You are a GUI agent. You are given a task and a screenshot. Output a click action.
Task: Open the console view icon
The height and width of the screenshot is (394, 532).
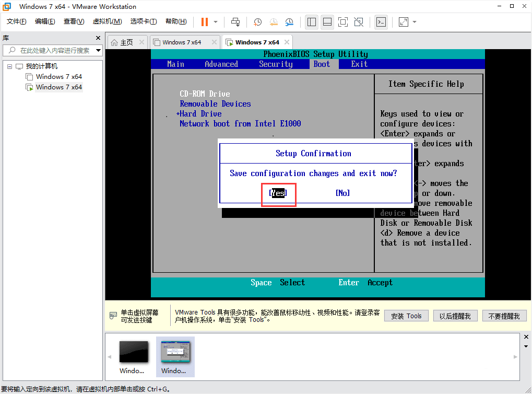381,22
